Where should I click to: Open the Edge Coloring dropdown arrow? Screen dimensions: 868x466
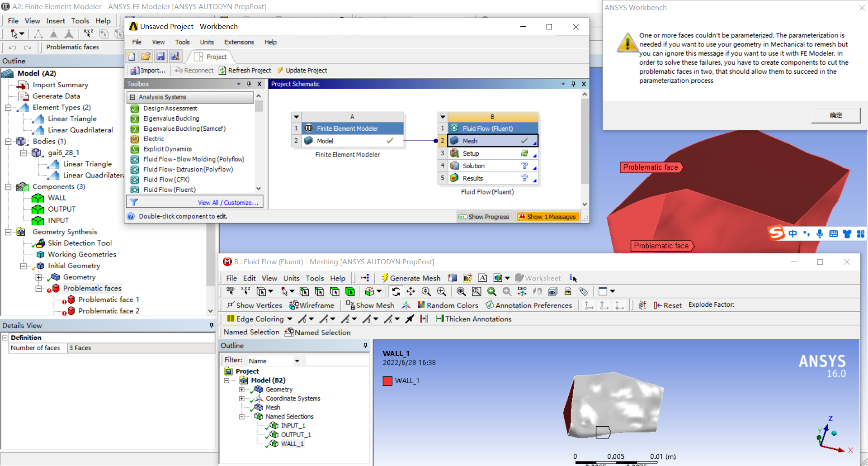tap(289, 319)
